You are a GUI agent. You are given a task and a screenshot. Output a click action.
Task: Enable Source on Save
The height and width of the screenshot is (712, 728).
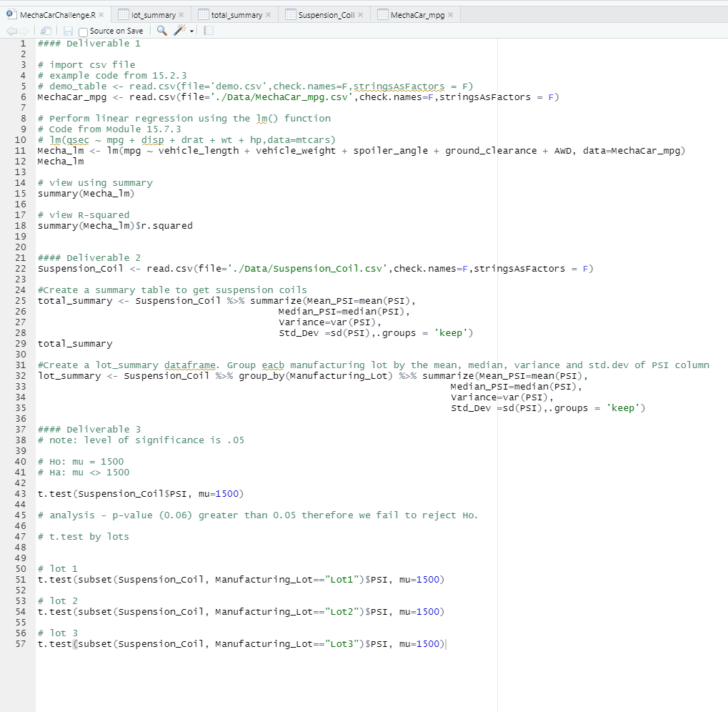click(82, 30)
